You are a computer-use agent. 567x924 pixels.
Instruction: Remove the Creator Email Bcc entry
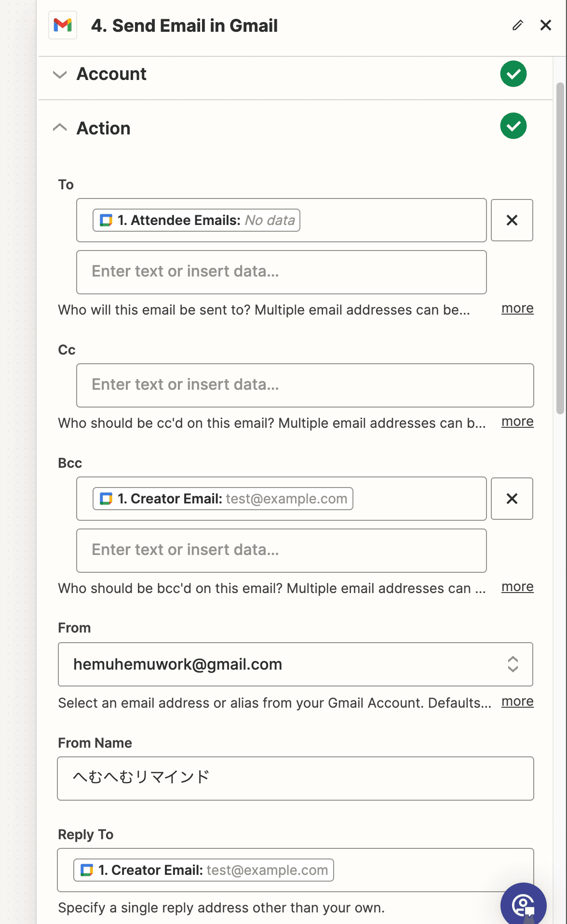(512, 499)
